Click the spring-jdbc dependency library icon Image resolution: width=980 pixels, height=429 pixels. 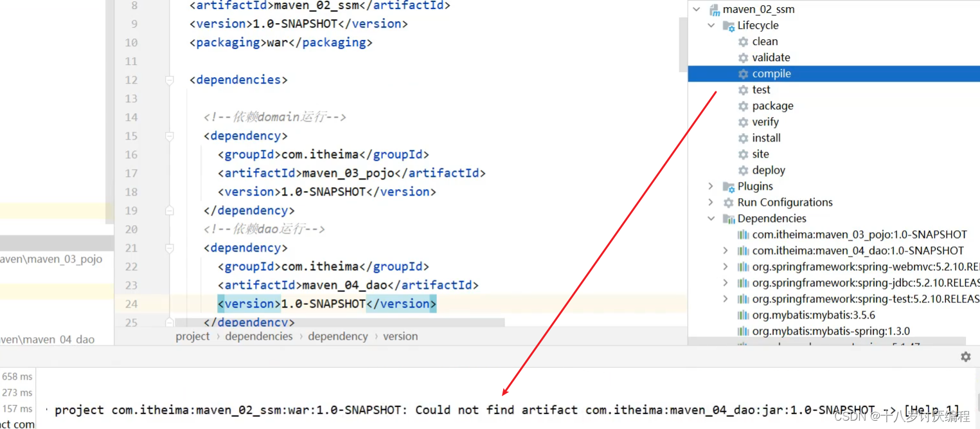coord(743,283)
